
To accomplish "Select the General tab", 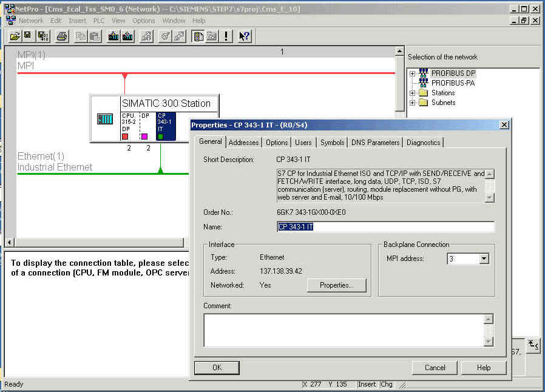I will (210, 141).
